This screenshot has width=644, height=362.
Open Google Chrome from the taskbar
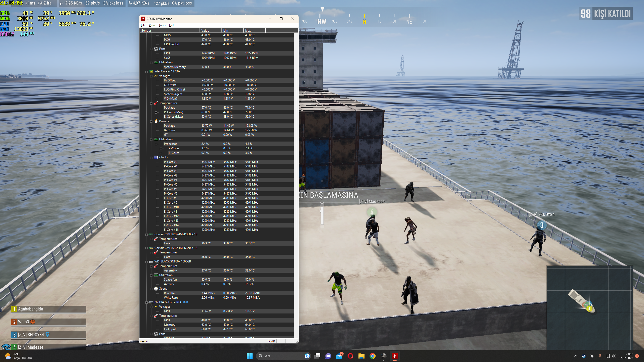[373, 356]
